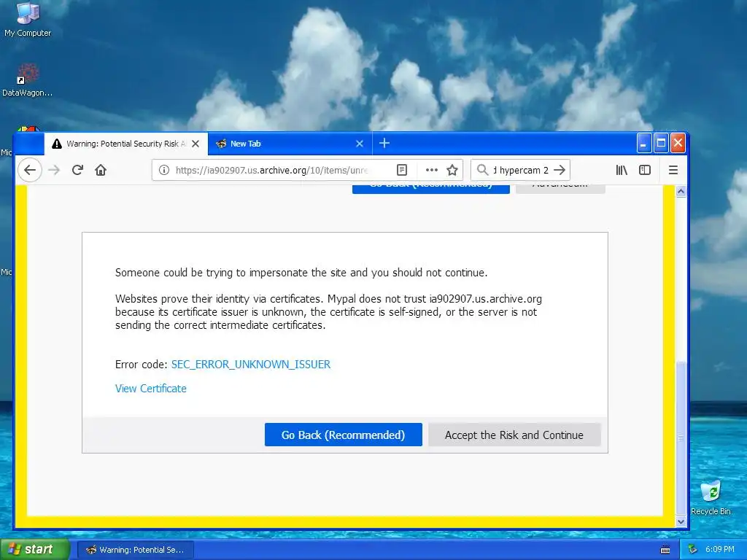Minimize the Mypal browser window
Viewport: 747px width, 560px height.
point(643,144)
